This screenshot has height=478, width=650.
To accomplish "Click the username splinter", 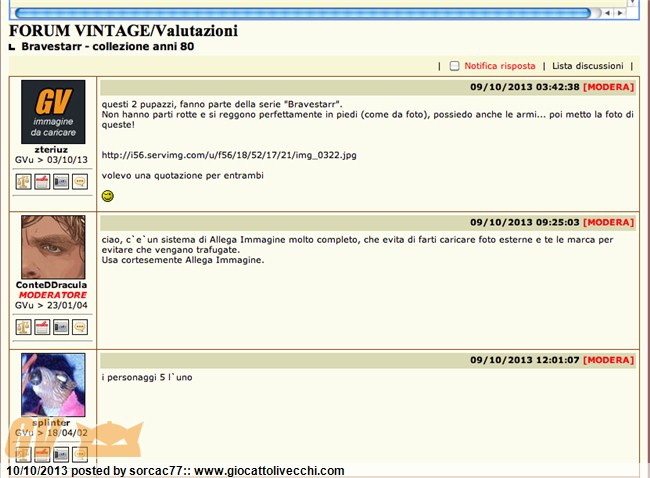I will click(x=51, y=422).
